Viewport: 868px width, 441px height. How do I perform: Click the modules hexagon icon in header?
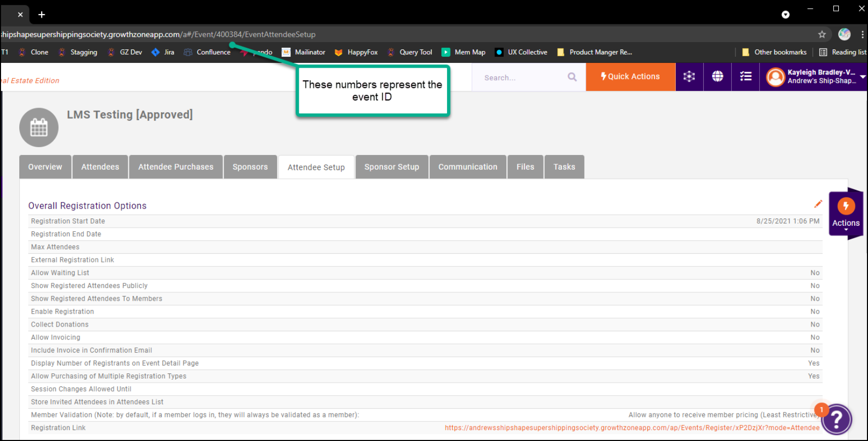689,76
